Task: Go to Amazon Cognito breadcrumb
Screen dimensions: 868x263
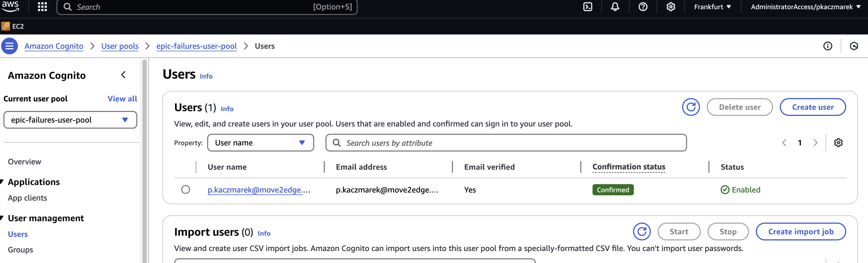Action: pos(54,46)
